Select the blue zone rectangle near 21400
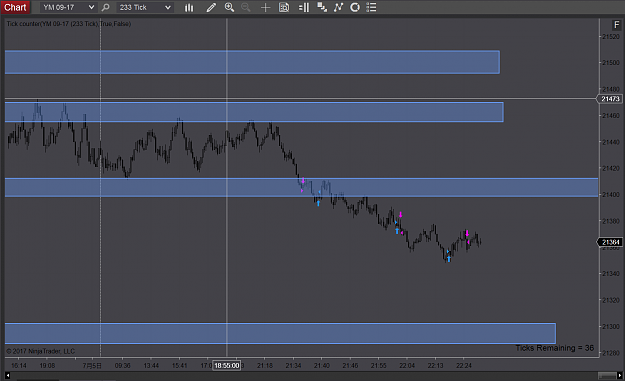The width and height of the screenshot is (625, 381). tap(301, 187)
